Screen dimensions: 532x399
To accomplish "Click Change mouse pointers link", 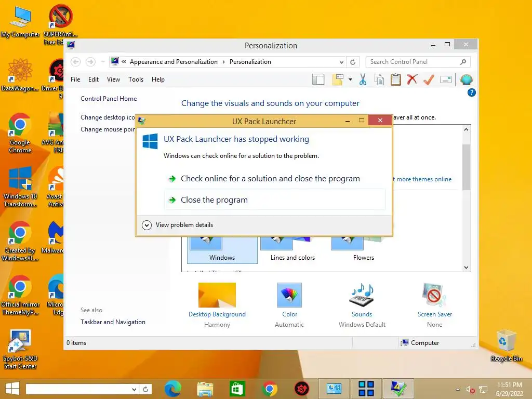I will (x=108, y=129).
